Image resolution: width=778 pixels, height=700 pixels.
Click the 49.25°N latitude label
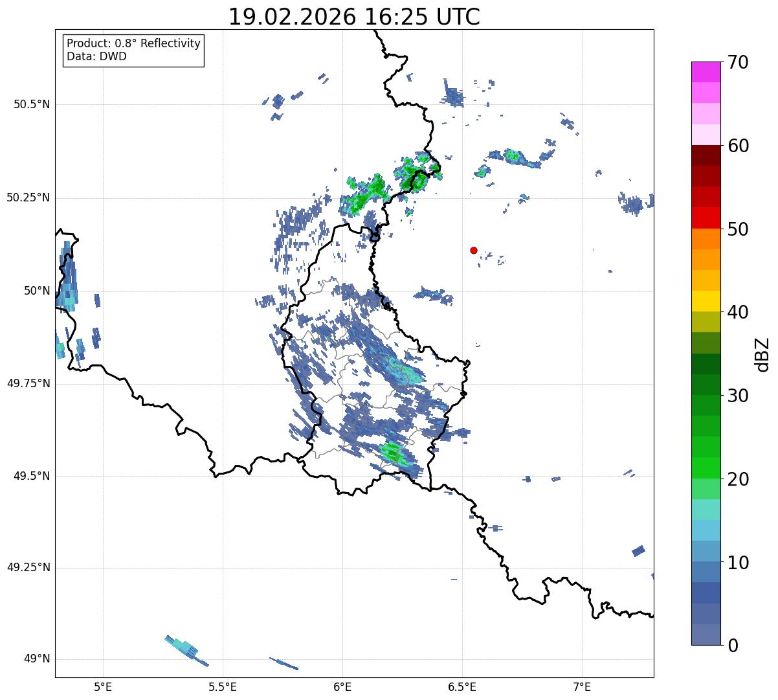coord(28,568)
